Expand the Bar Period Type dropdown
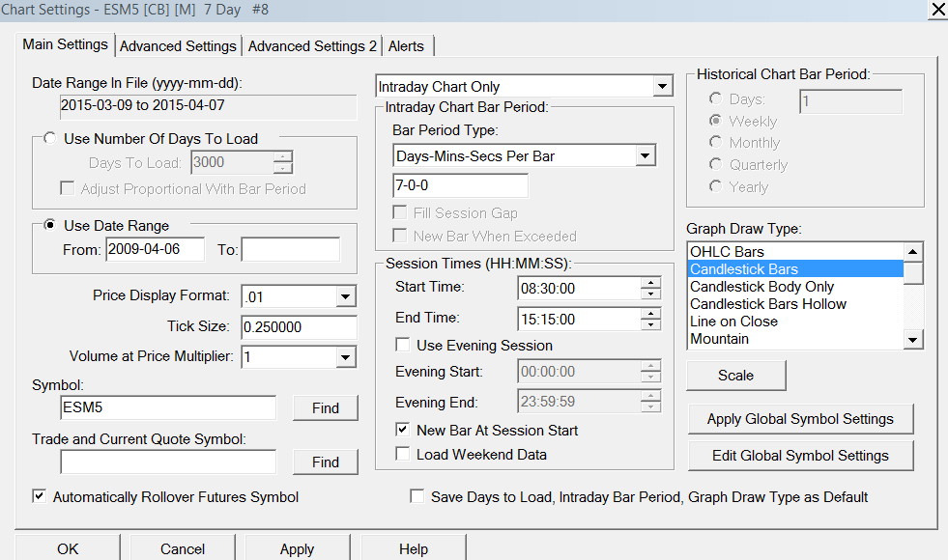 [x=646, y=155]
